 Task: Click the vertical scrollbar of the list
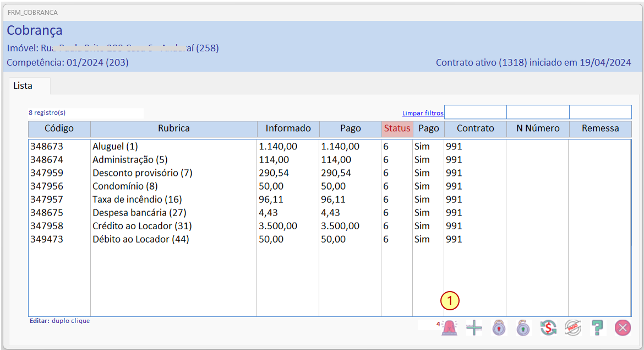point(631,193)
